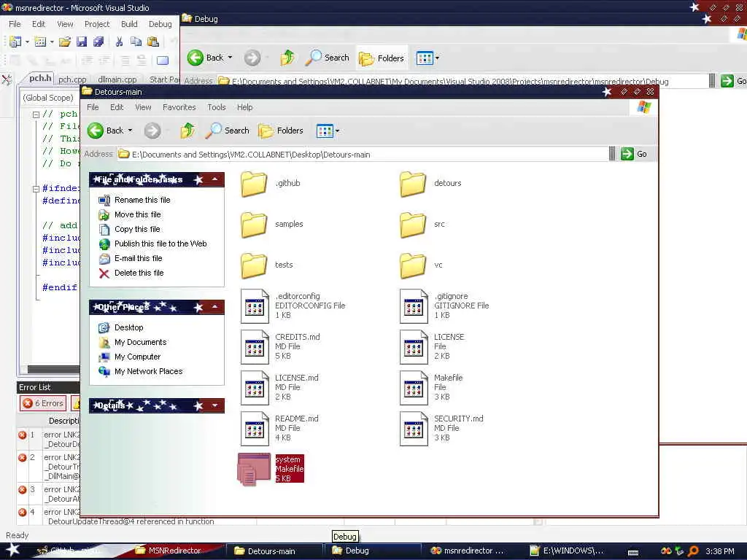
Task: Click the highlighted system Makefile icon
Action: pos(254,469)
